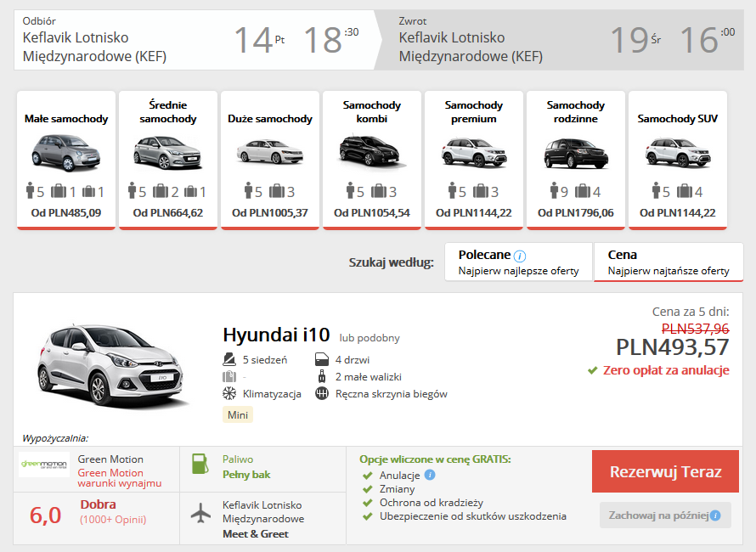The width and height of the screenshot is (756, 552).
Task: Click the black Renault kombi car image
Action: (372, 151)
